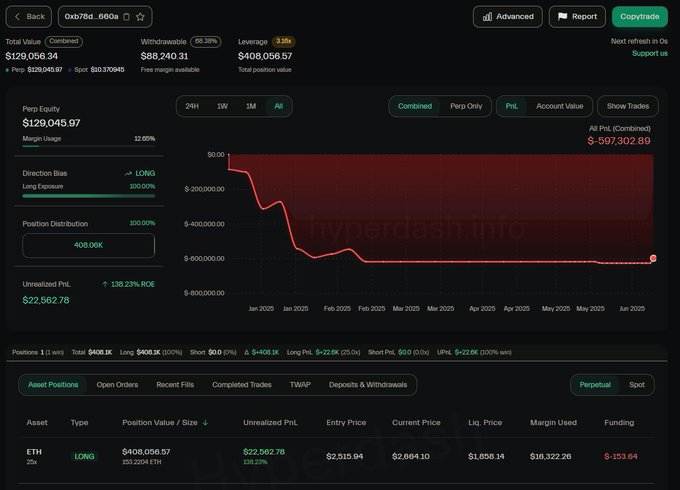Click the Type column header
Viewport: 680px width, 490px height.
(x=79, y=422)
